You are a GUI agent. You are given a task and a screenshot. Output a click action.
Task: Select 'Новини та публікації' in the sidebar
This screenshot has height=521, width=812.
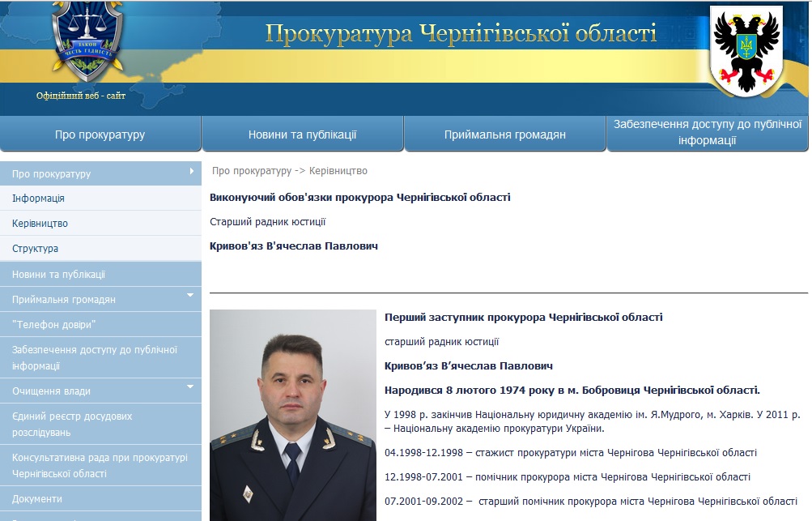click(100, 274)
